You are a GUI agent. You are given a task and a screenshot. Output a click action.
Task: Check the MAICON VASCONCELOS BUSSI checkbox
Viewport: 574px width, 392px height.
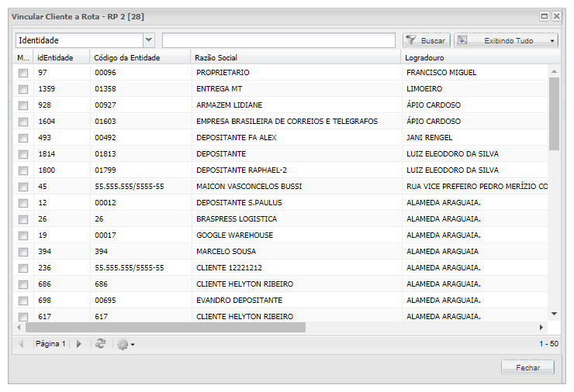pos(23,187)
